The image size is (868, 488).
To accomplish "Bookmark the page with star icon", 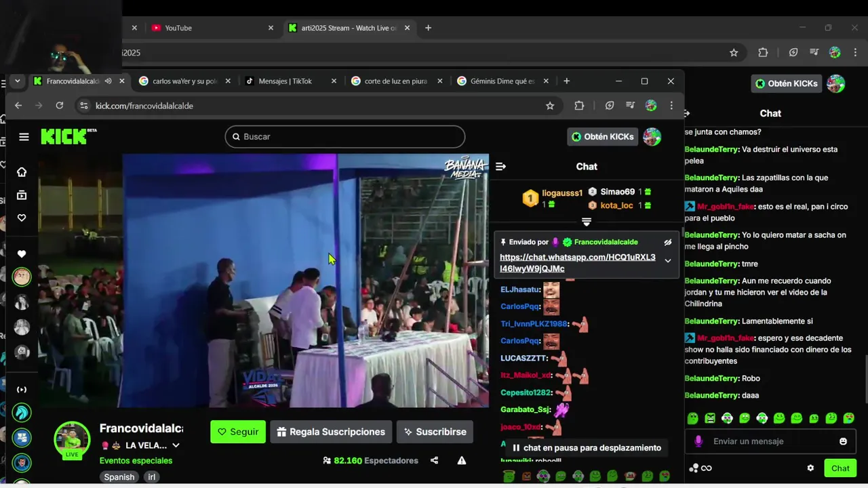I will coord(550,106).
